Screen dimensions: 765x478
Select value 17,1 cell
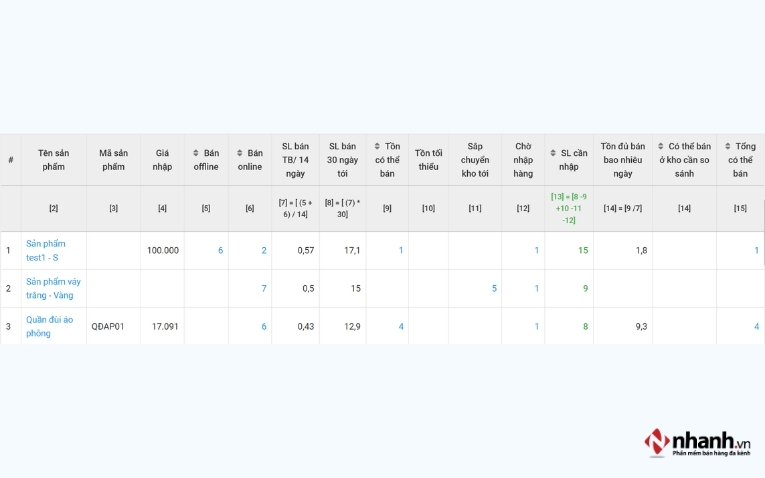(x=352, y=251)
